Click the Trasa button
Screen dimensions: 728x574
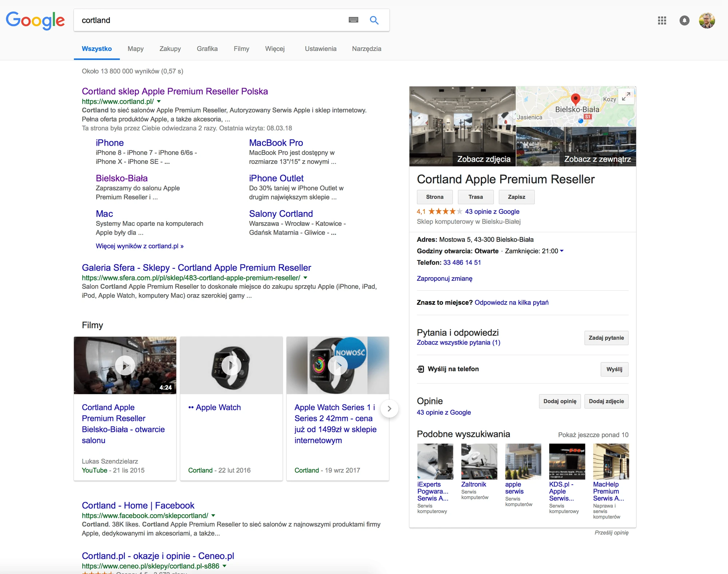click(x=475, y=197)
